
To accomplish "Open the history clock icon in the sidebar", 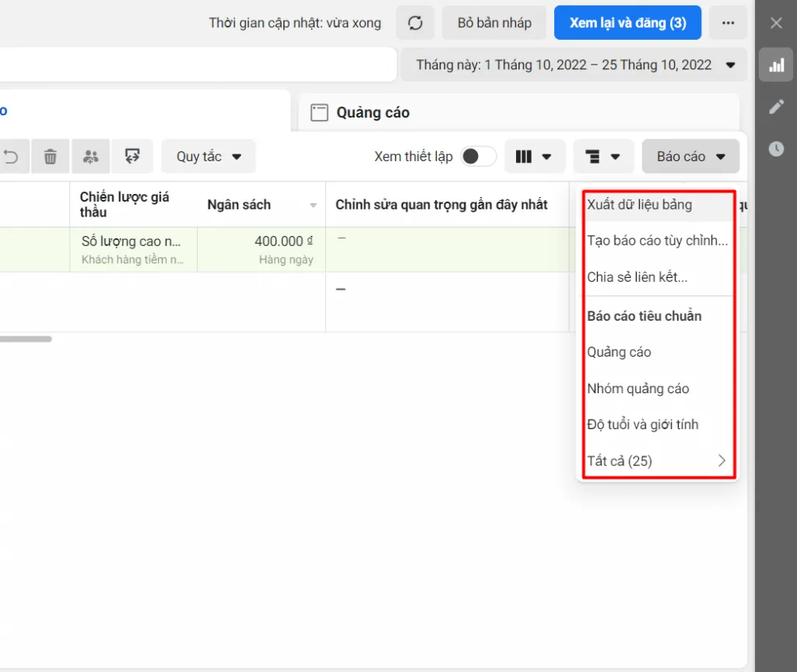I will click(x=776, y=149).
